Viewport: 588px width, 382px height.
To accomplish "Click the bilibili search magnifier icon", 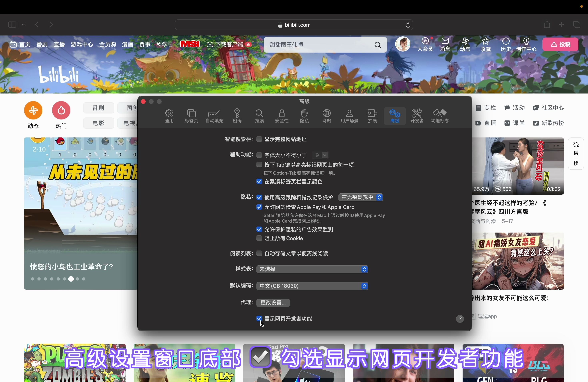I will 378,45.
